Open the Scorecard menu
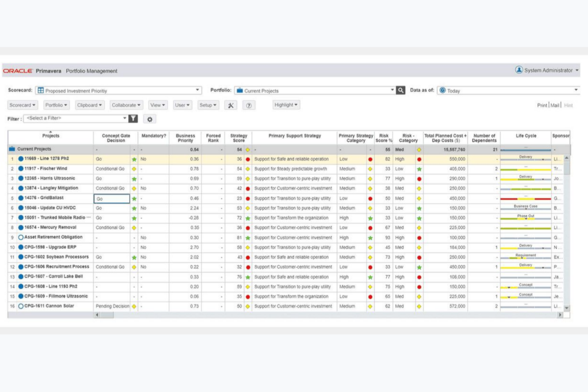Viewport: 588px width, 392px height. pyautogui.click(x=22, y=105)
